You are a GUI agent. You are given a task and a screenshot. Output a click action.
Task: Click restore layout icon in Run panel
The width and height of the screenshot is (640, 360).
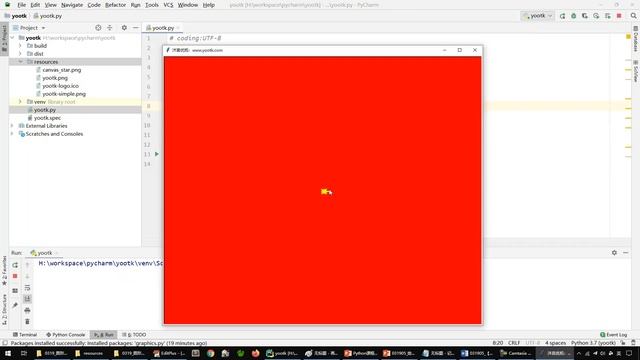pyautogui.click(x=15, y=291)
